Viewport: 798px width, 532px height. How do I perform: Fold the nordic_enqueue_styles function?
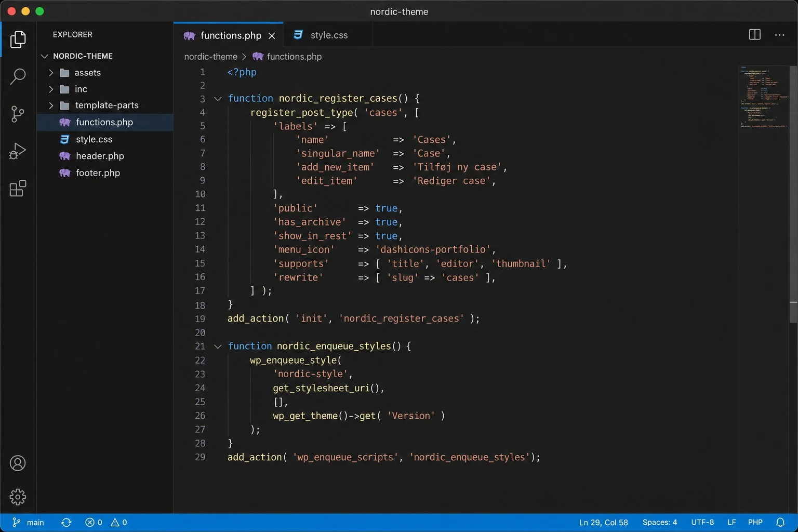pos(218,347)
